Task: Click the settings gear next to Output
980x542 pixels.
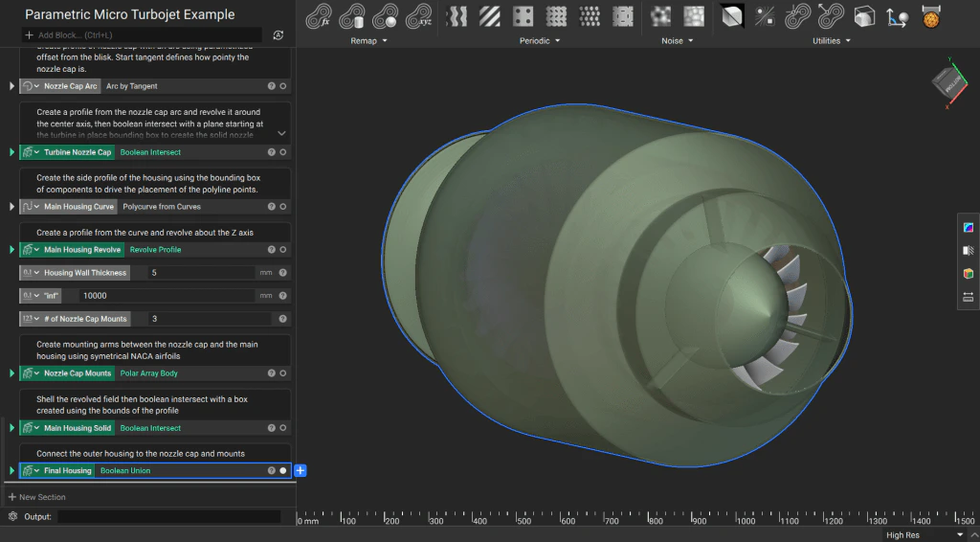Action: click(12, 516)
